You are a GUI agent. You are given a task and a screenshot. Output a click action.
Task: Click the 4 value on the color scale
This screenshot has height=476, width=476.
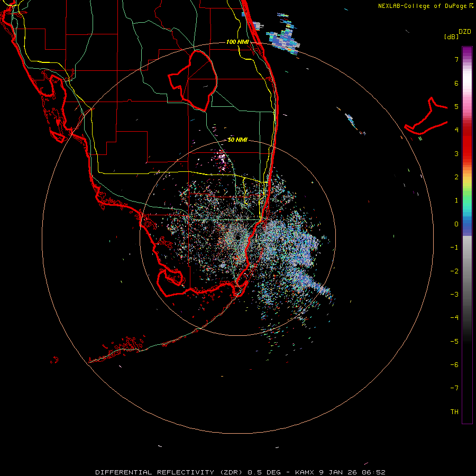(456, 130)
